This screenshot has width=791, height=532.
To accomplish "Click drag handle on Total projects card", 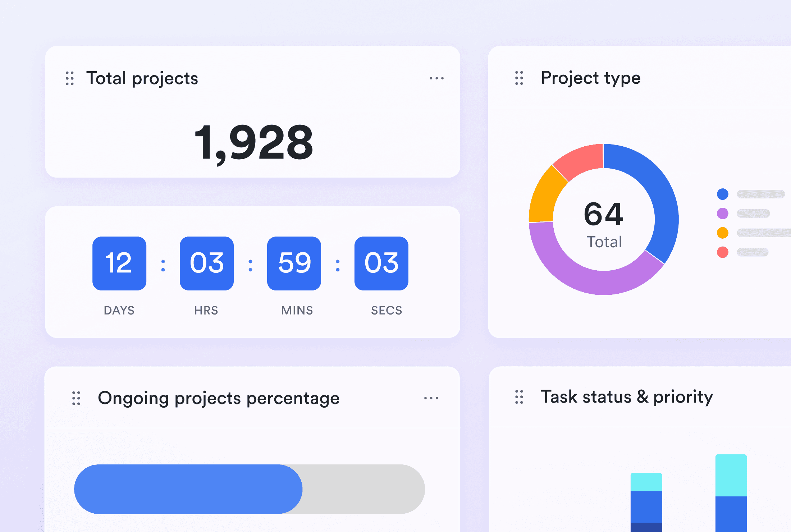I will click(70, 78).
